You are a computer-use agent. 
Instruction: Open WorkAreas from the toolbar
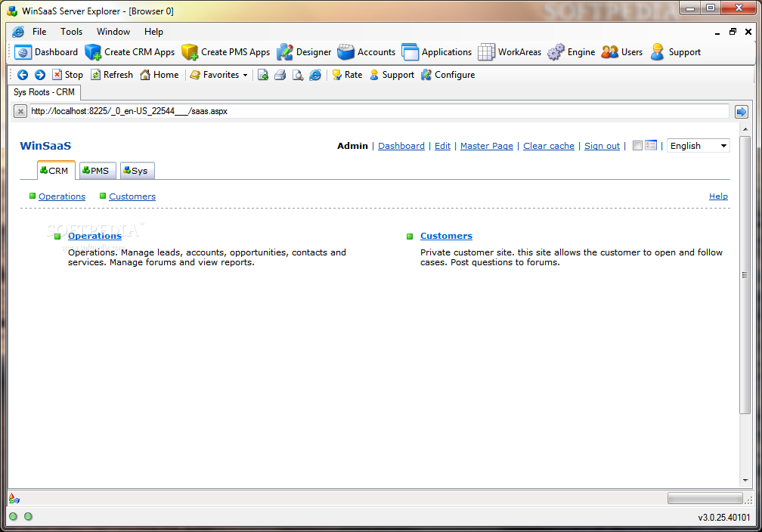510,52
